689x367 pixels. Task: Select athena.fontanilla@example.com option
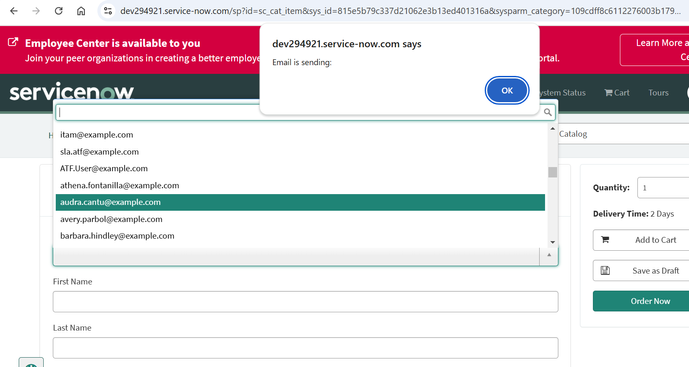click(300, 185)
